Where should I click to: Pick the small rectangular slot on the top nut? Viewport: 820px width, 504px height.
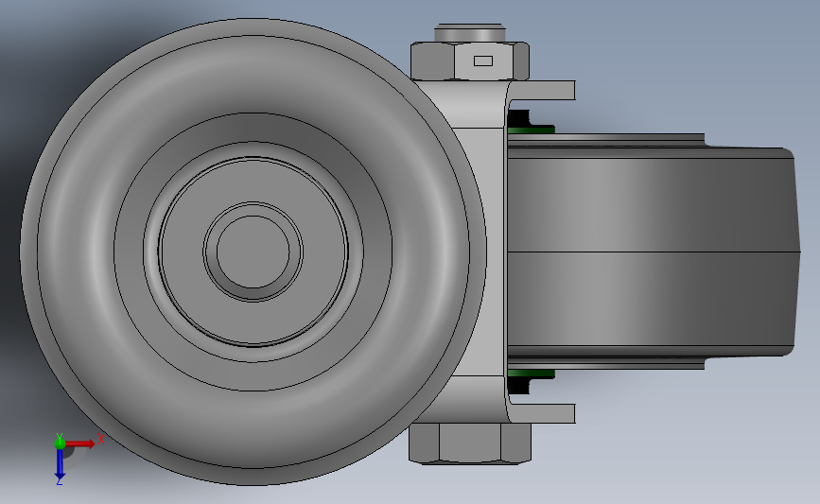[x=482, y=61]
